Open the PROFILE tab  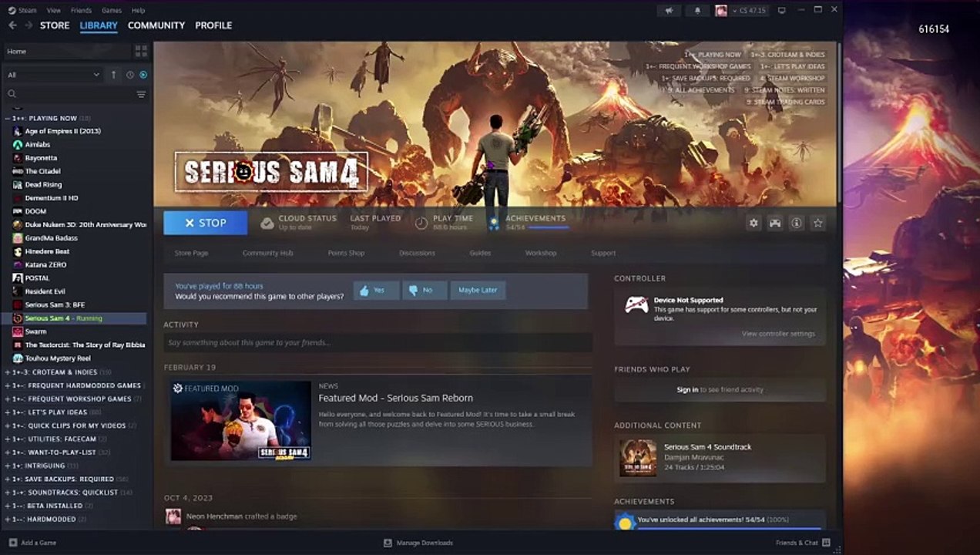(x=213, y=25)
